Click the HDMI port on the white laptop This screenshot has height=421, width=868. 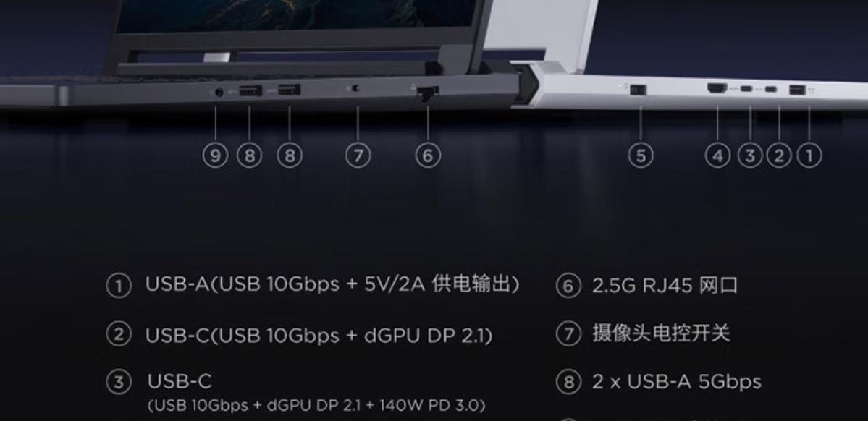click(x=717, y=88)
